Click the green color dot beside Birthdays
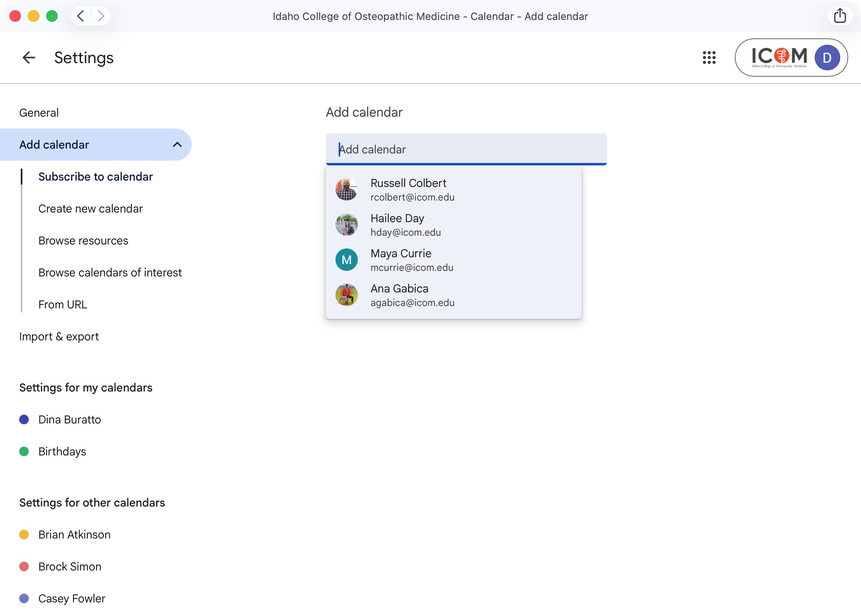This screenshot has width=861, height=616. (24, 451)
